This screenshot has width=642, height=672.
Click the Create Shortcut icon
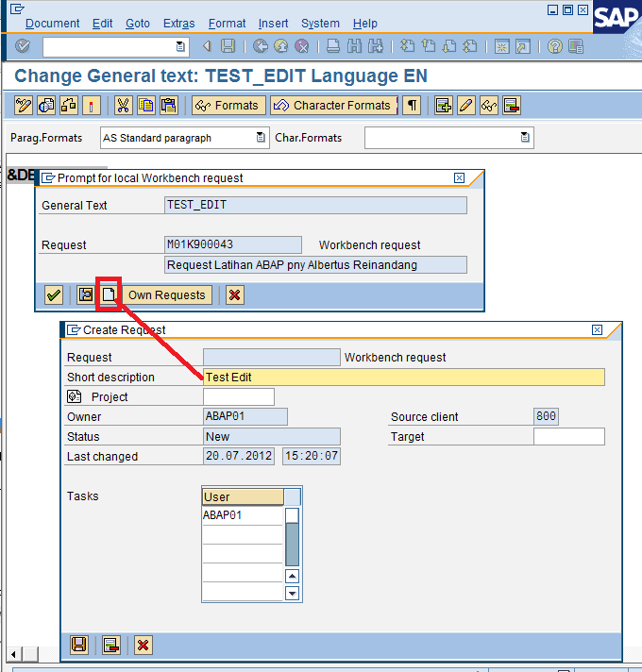pyautogui.click(x=523, y=46)
